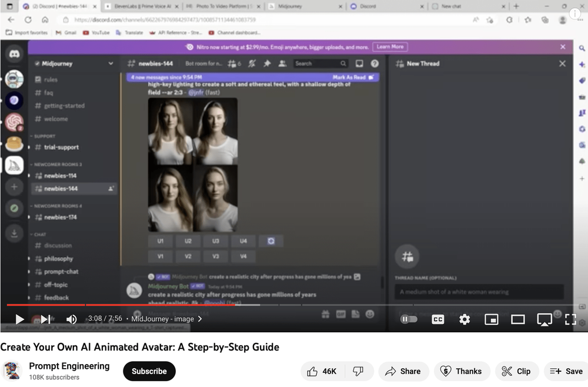Image resolution: width=588 pixels, height=387 pixels.
Task: Switch to the Midjourney browser tab
Action: (305, 6)
